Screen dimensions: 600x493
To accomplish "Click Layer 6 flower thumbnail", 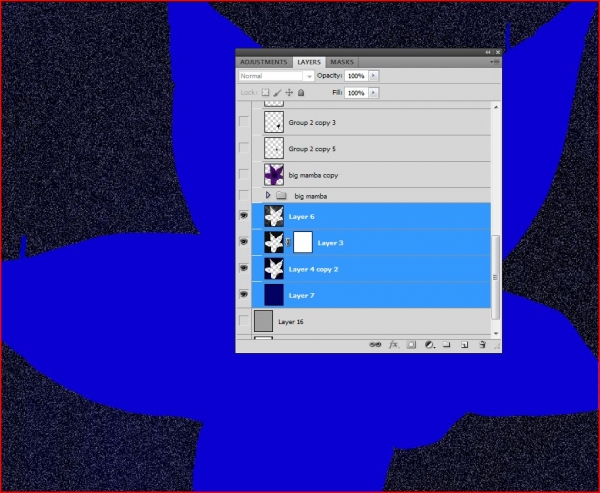I will coord(274,216).
